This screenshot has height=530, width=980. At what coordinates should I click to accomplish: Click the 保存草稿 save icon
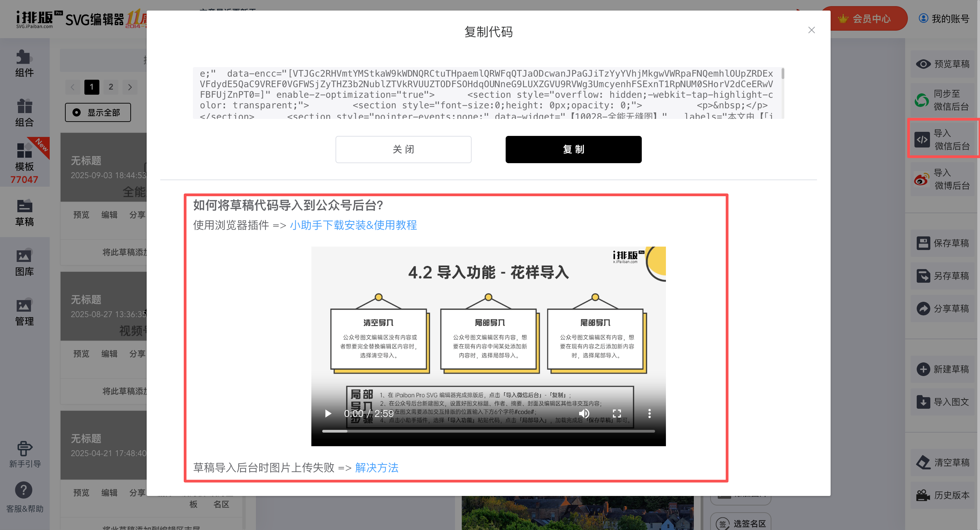click(x=923, y=243)
